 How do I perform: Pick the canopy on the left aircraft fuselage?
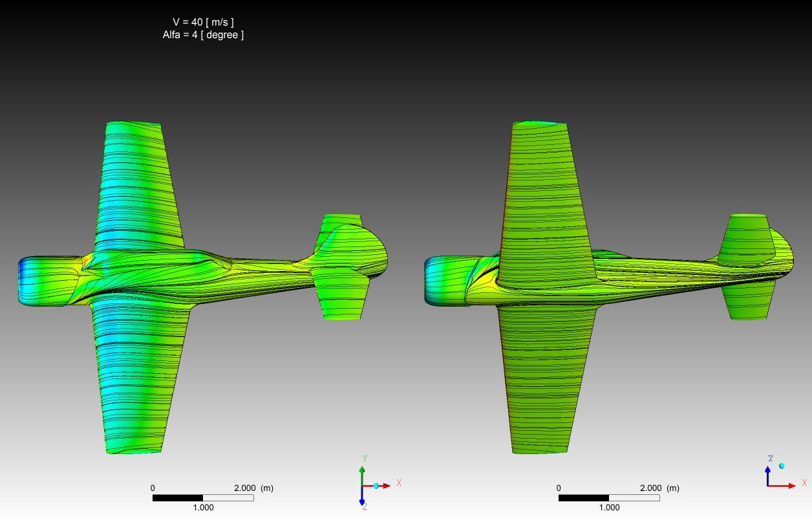tap(155, 261)
